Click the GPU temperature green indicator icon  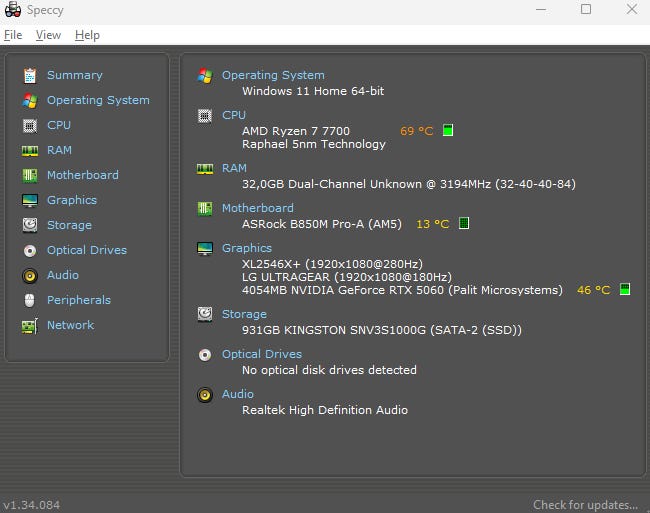point(625,289)
